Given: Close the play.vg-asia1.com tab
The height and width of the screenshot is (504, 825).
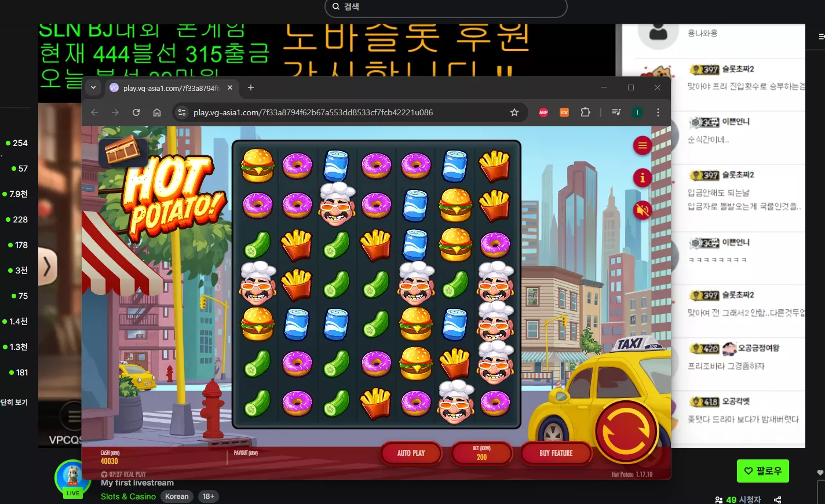Looking at the screenshot, I should pyautogui.click(x=230, y=87).
